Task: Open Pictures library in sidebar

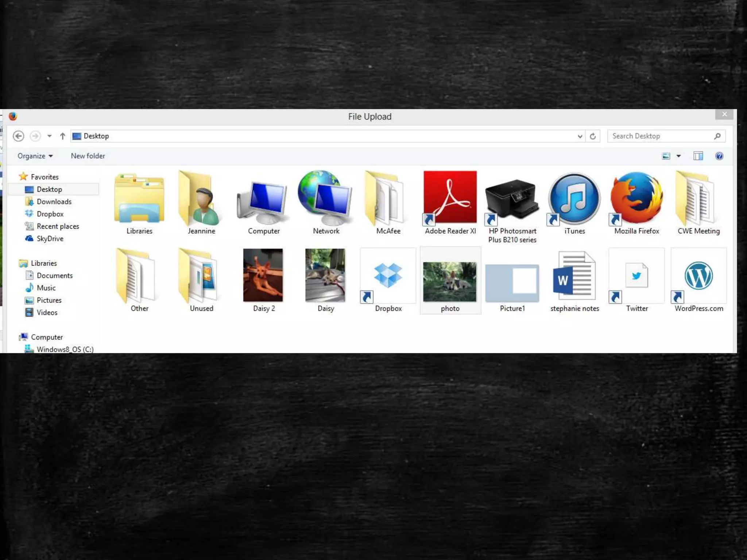Action: click(x=49, y=300)
